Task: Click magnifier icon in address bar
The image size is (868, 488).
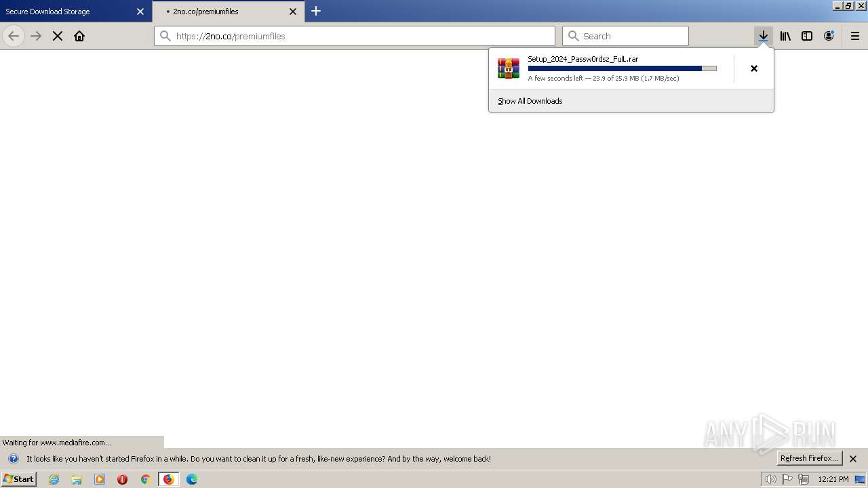Action: [165, 36]
